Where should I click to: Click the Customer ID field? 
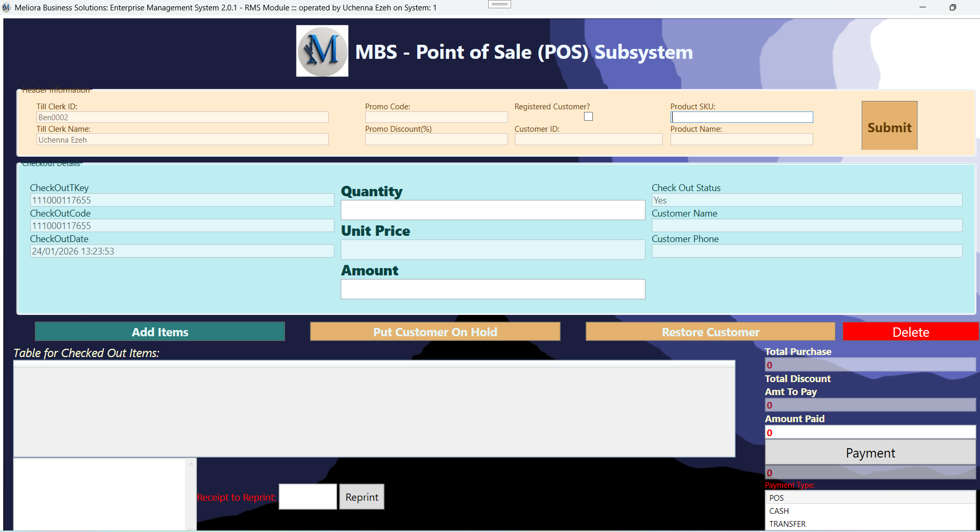(x=588, y=139)
